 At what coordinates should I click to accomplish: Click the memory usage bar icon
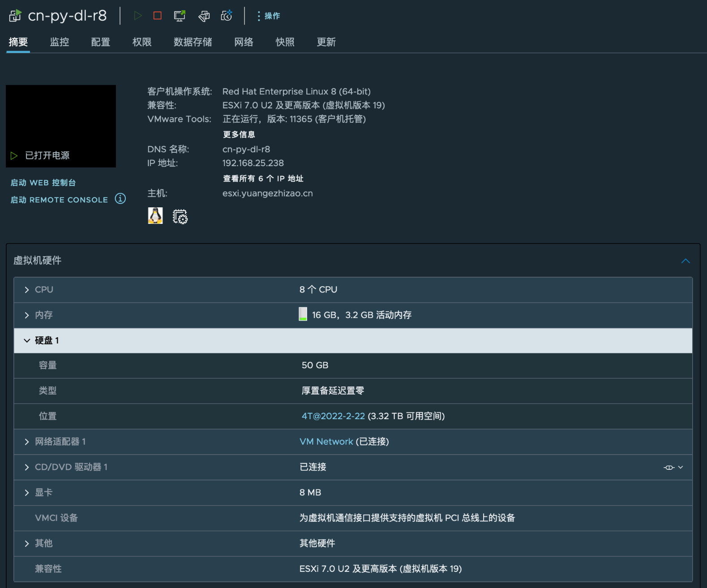coord(303,314)
